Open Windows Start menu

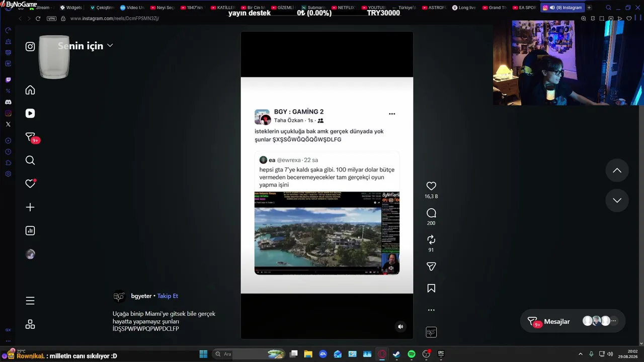pos(203,354)
